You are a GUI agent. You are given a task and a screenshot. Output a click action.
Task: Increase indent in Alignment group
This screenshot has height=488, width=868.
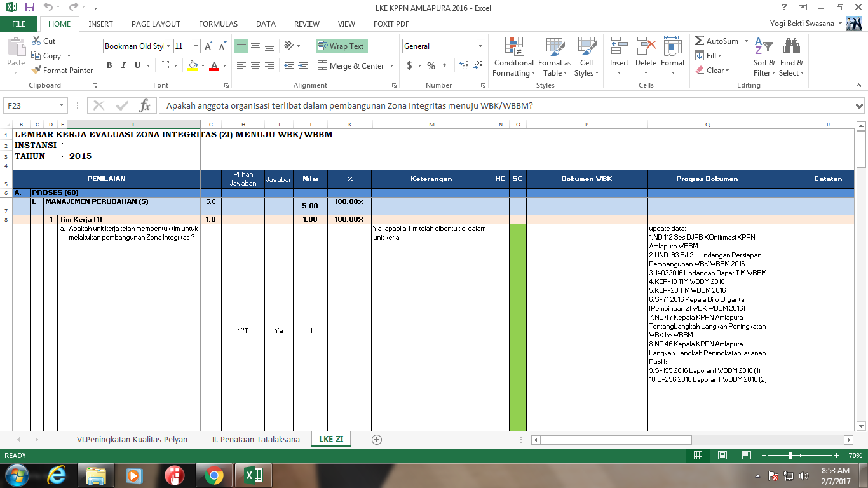pyautogui.click(x=303, y=65)
